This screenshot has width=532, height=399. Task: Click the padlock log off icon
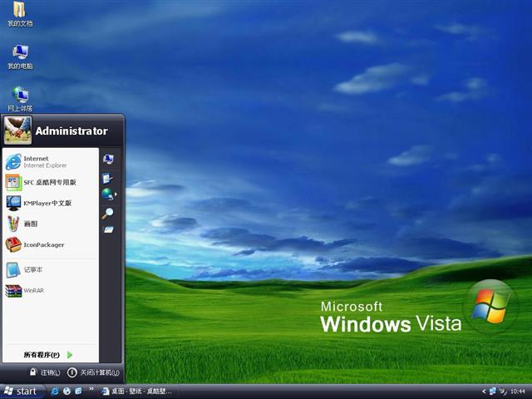click(x=33, y=372)
